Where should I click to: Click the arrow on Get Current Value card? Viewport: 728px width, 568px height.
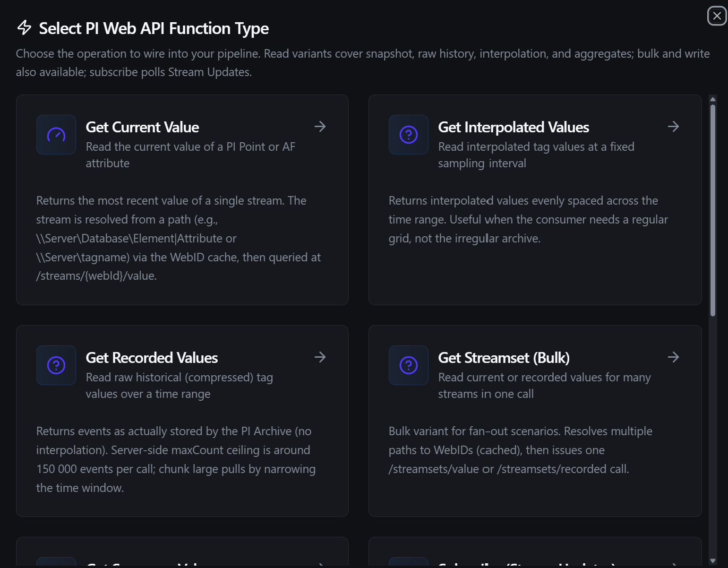(x=320, y=127)
